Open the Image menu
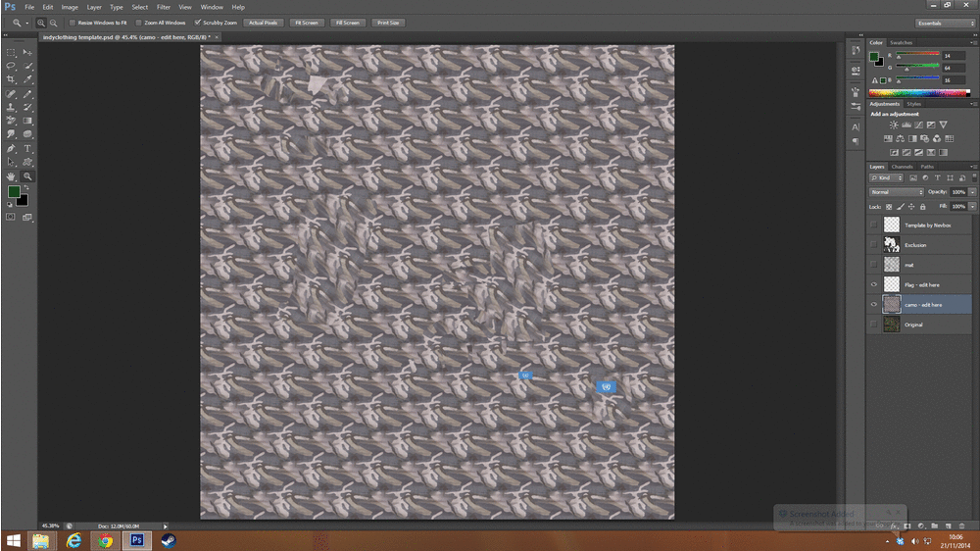The image size is (980, 551). pyautogui.click(x=70, y=7)
